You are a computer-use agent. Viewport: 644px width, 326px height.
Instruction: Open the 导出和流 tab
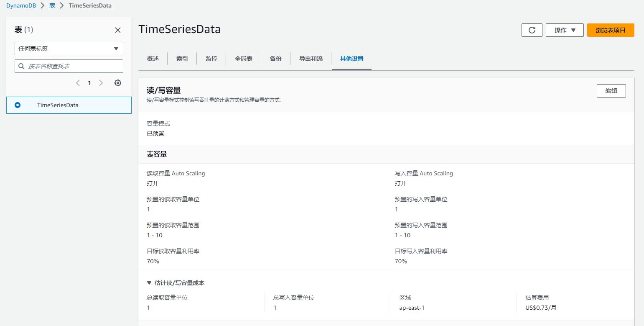[x=311, y=59]
